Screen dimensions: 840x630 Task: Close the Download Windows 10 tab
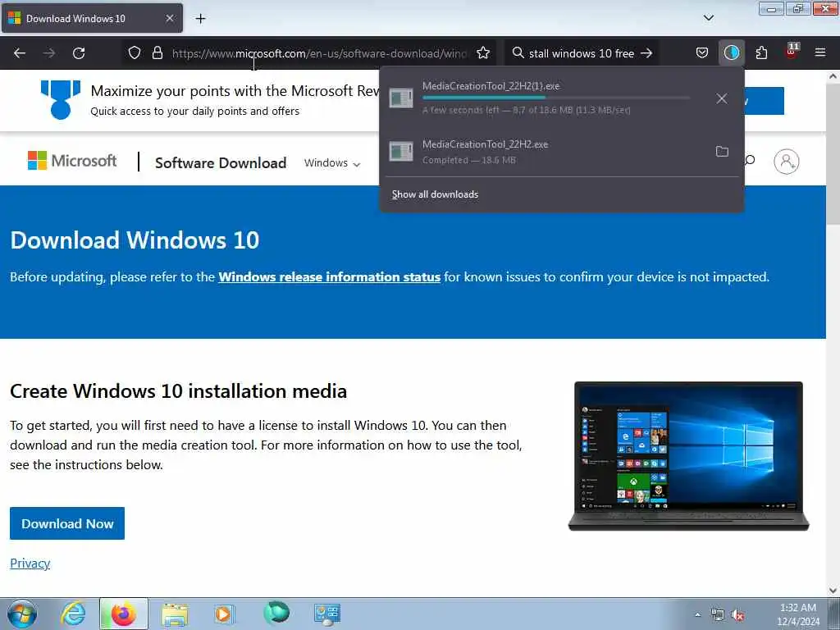point(169,19)
